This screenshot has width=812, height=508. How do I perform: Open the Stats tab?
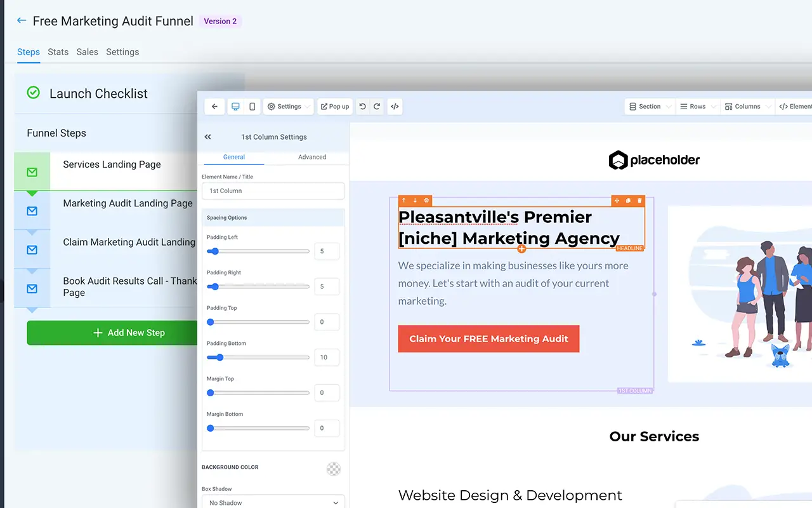pyautogui.click(x=58, y=52)
